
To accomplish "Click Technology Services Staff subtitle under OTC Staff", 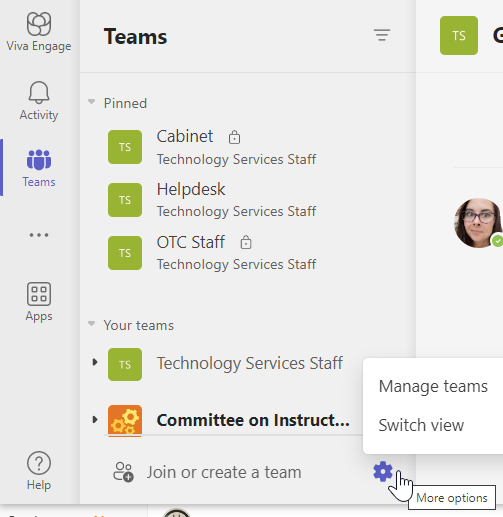I will pos(236,264).
